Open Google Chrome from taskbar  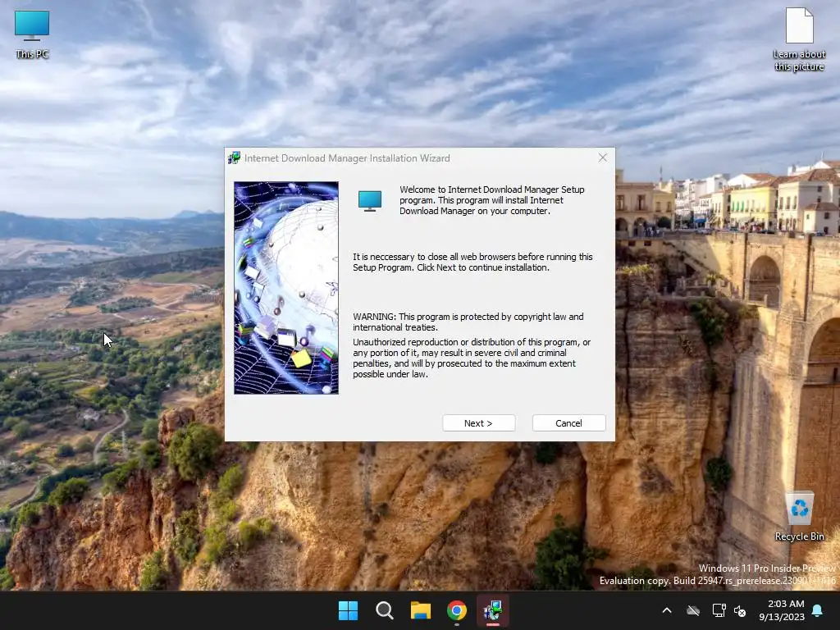pyautogui.click(x=456, y=610)
